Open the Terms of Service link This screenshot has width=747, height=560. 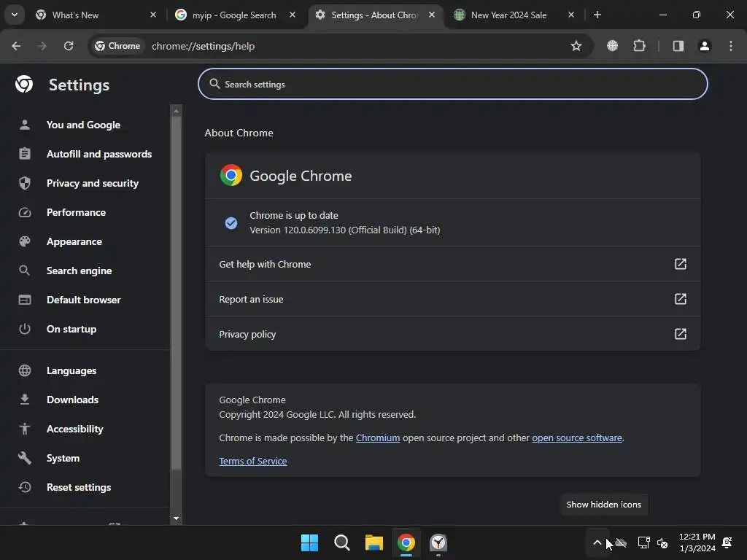pos(253,461)
